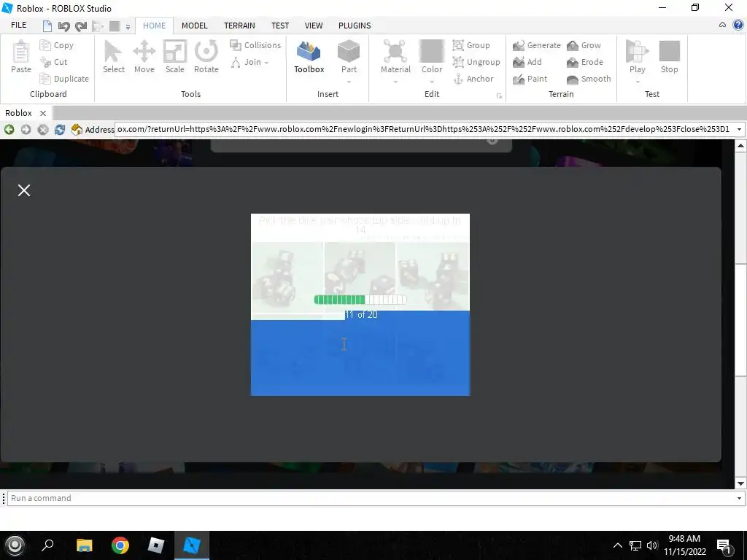The width and height of the screenshot is (747, 560).
Task: Click the Stop test button
Action: [x=670, y=57]
